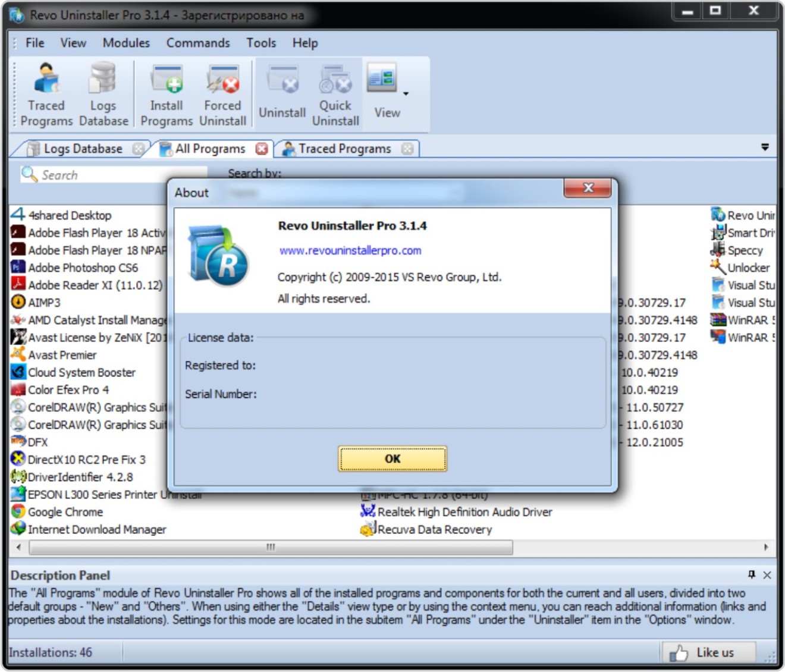Close the Traced Programs tab

coord(407,149)
